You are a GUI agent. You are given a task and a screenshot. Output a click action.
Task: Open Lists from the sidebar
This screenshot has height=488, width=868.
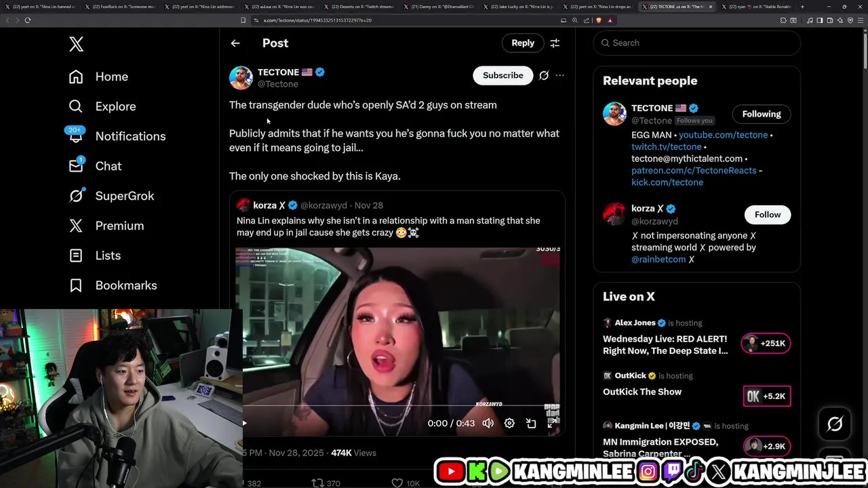click(x=95, y=256)
